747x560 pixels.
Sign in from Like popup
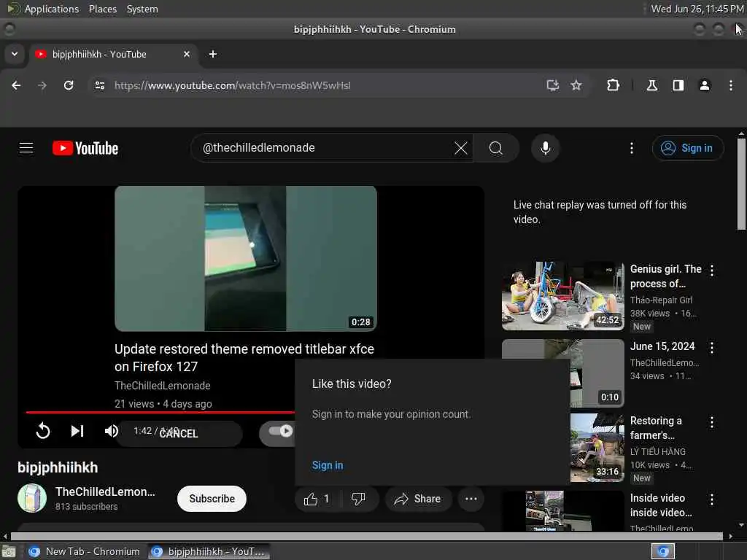tap(328, 465)
